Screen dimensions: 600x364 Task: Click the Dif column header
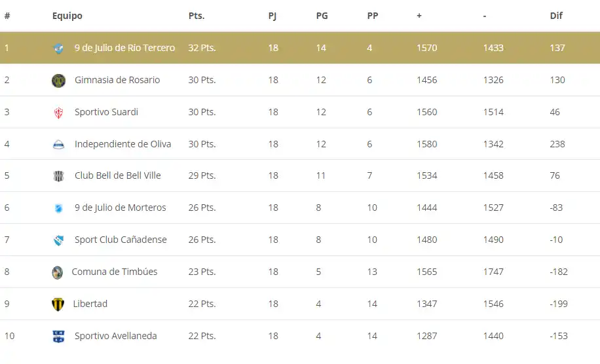tap(556, 16)
